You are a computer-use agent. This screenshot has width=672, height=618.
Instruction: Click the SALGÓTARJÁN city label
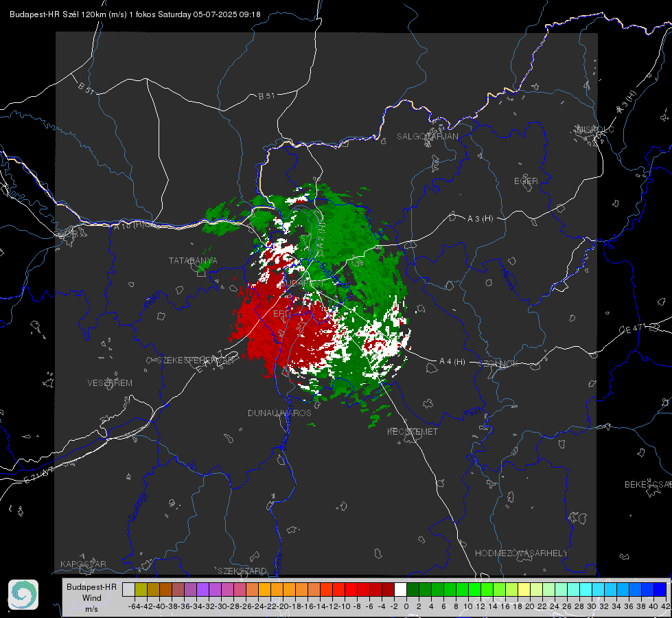click(427, 137)
